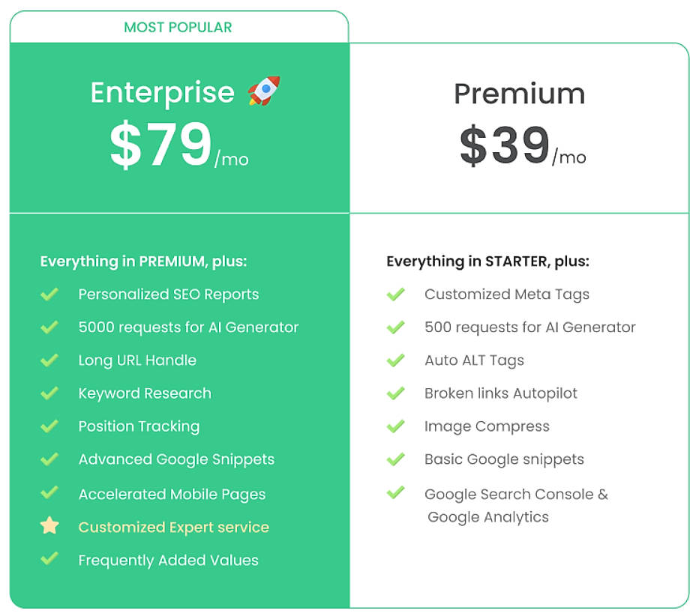
Task: Toggle the Basic Google snippets checkmark
Action: (395, 459)
